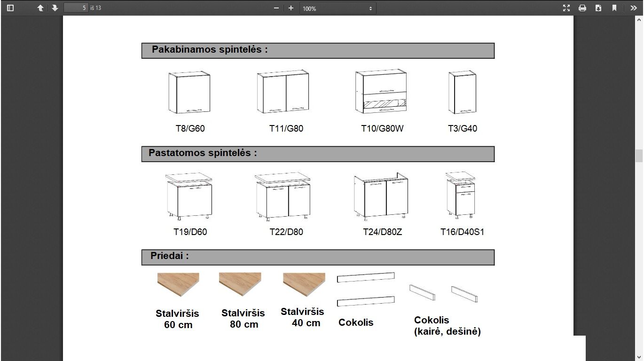Toggle the sidebar panel

[10, 8]
